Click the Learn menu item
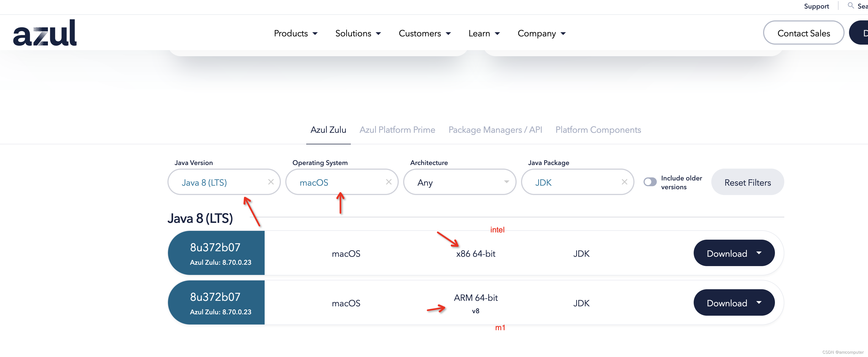 (482, 33)
